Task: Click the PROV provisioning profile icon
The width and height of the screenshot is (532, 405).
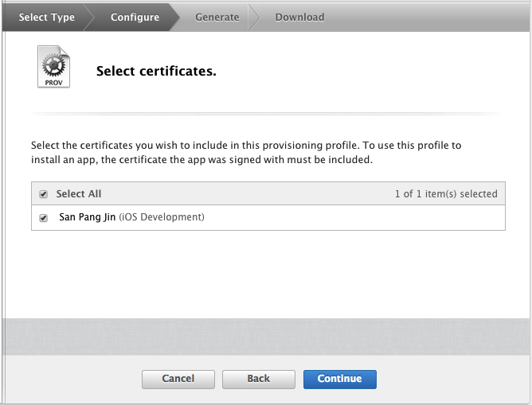Action: pyautogui.click(x=53, y=67)
